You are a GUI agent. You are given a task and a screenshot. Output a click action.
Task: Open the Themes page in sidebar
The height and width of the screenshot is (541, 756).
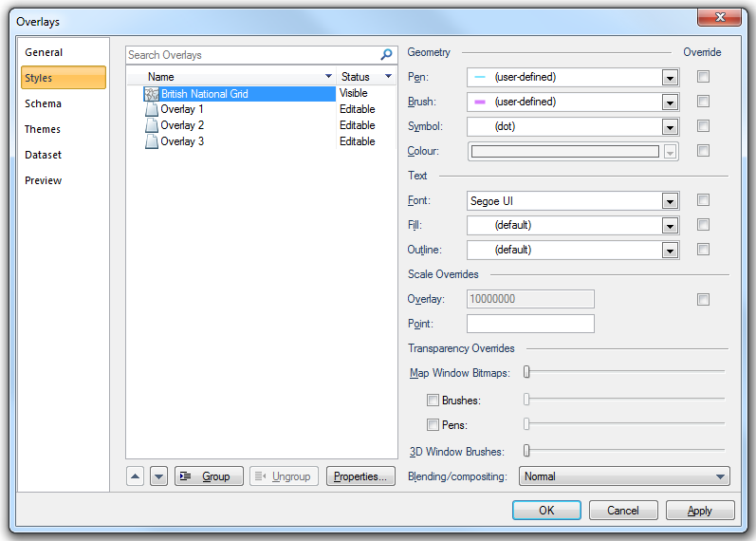(43, 129)
